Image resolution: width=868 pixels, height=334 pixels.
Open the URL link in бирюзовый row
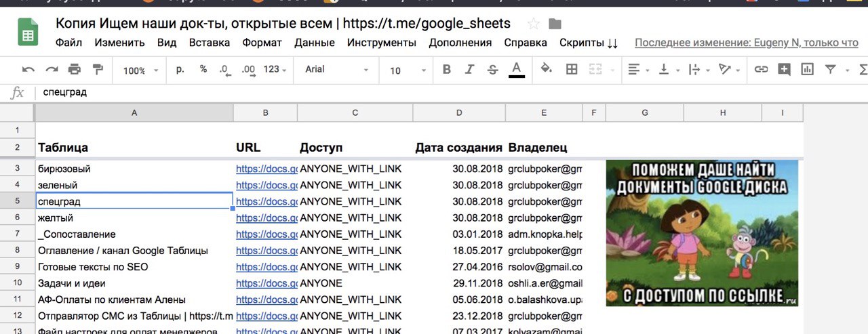[267, 169]
